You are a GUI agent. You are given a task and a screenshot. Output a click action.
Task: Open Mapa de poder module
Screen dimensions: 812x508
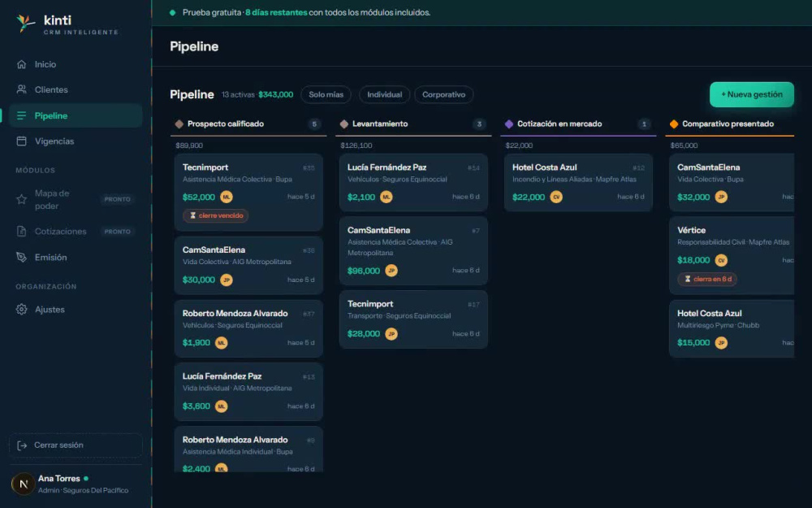pyautogui.click(x=76, y=200)
